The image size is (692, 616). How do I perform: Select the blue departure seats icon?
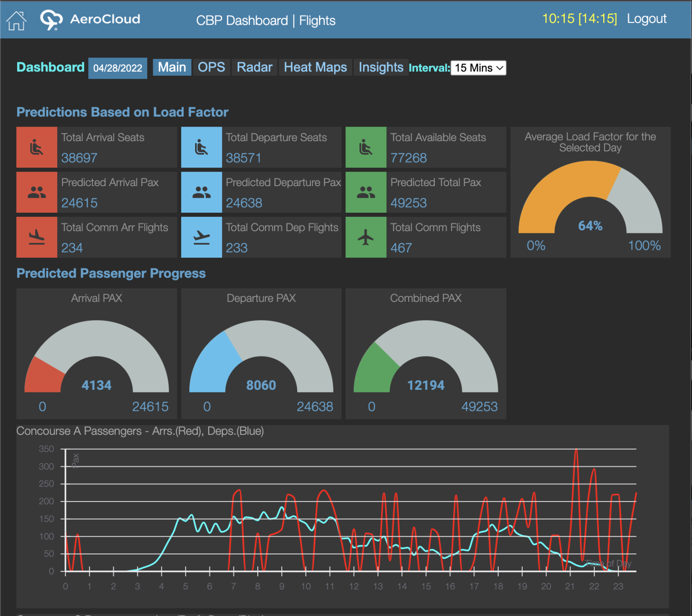201,147
